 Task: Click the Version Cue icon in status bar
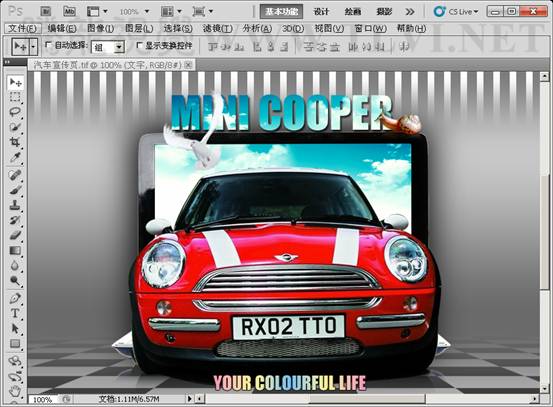66,399
